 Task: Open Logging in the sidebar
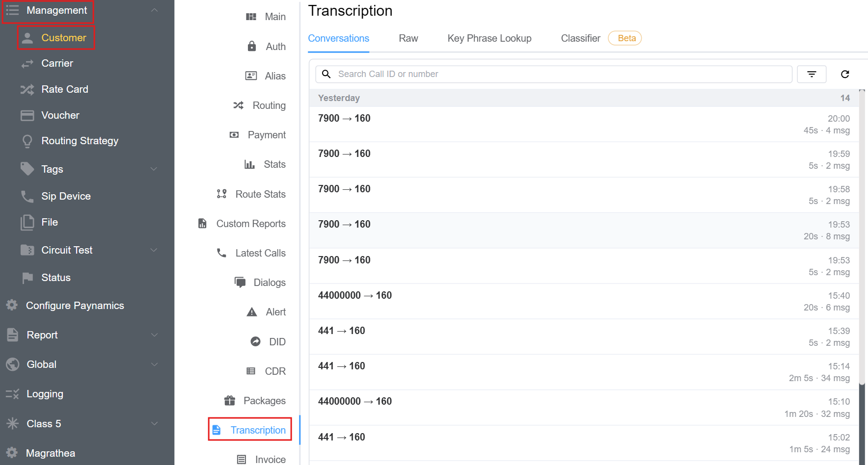(x=45, y=394)
